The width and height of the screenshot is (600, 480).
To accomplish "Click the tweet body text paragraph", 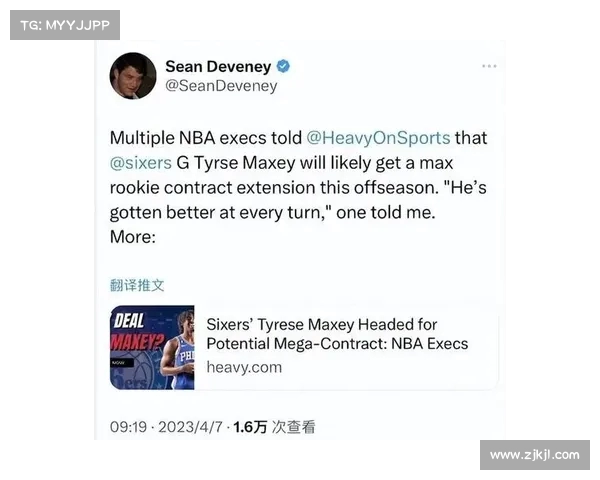I will click(298, 187).
